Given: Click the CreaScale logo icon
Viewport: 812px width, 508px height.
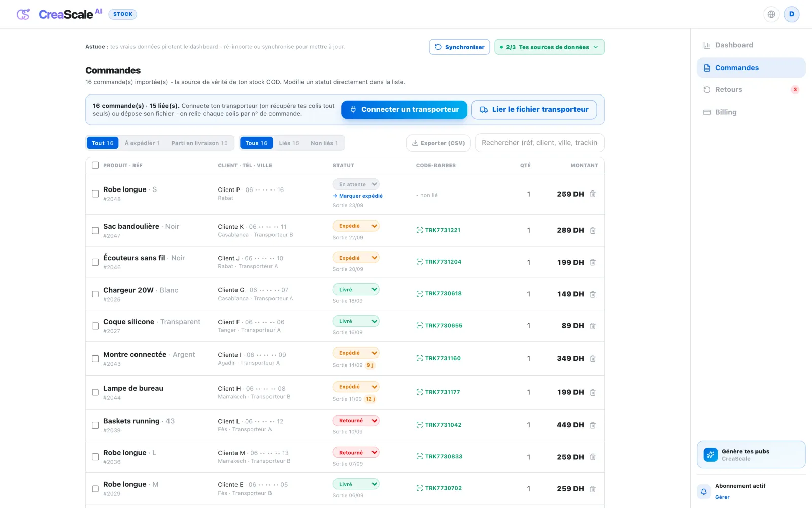Looking at the screenshot, I should tap(23, 14).
